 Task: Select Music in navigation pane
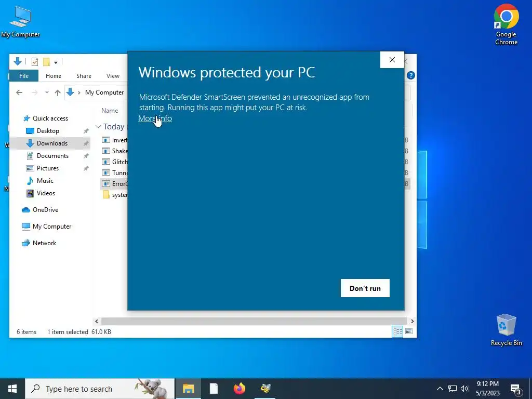[x=45, y=181]
